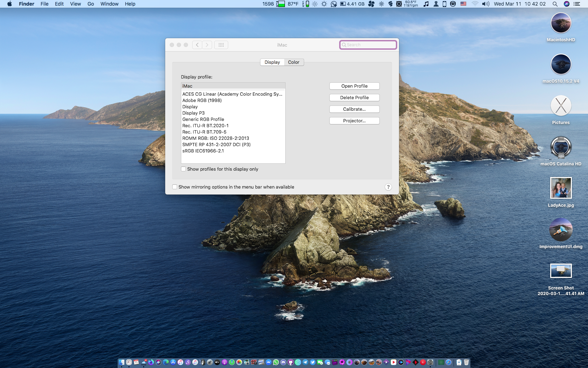Select the ImprovementUI.dmg file on the desktop

pos(561,230)
